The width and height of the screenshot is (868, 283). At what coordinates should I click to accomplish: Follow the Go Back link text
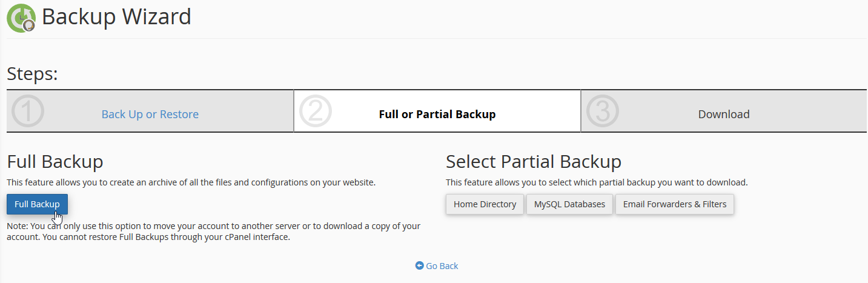point(442,266)
